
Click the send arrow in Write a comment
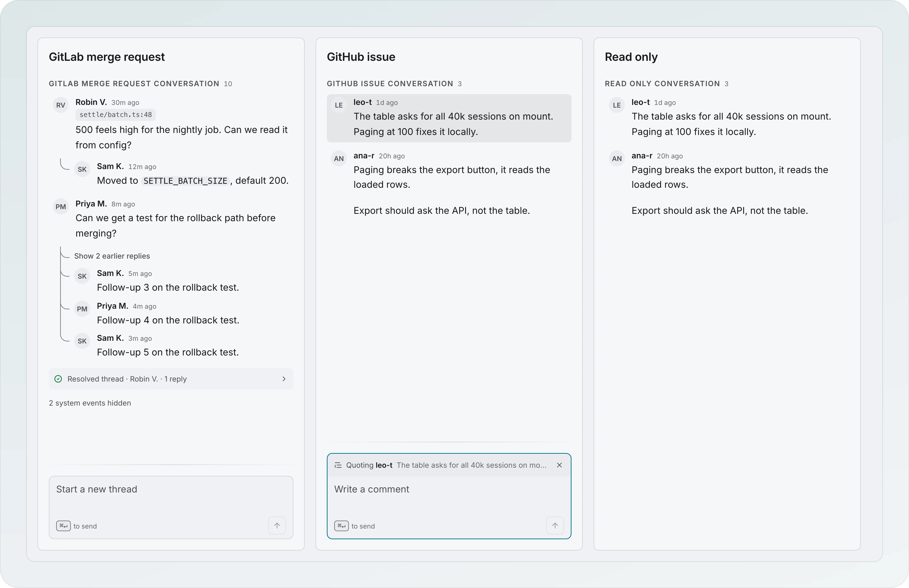[555, 525]
